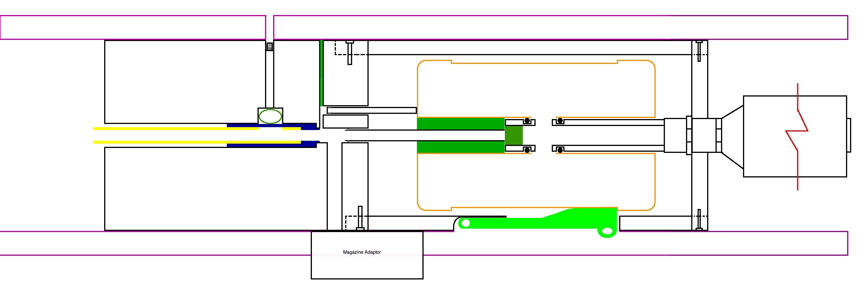The image size is (868, 289).
Task: Click the left pivot hole of green lever
Action: tap(466, 223)
